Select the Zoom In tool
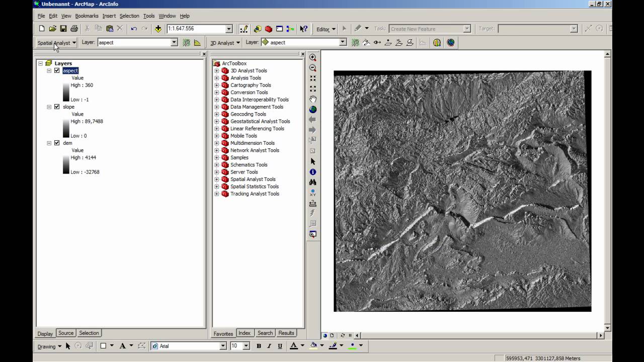 pyautogui.click(x=313, y=58)
